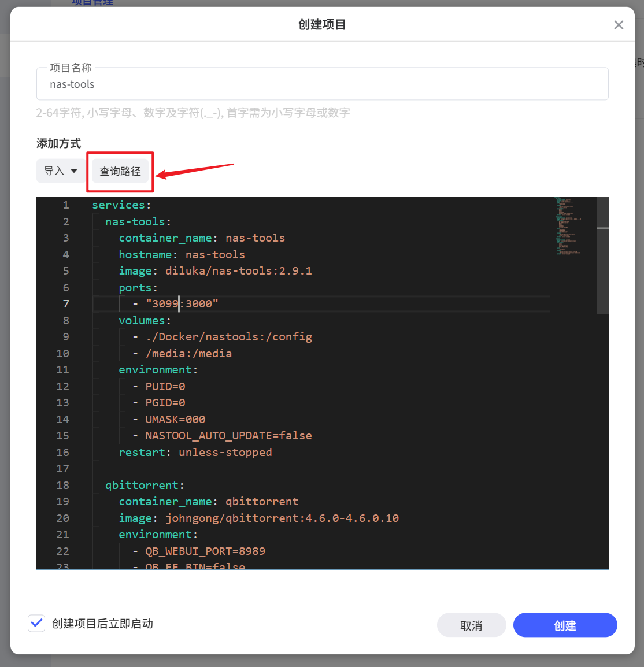
Task: Click the 创建项目 dialog title
Action: (321, 25)
